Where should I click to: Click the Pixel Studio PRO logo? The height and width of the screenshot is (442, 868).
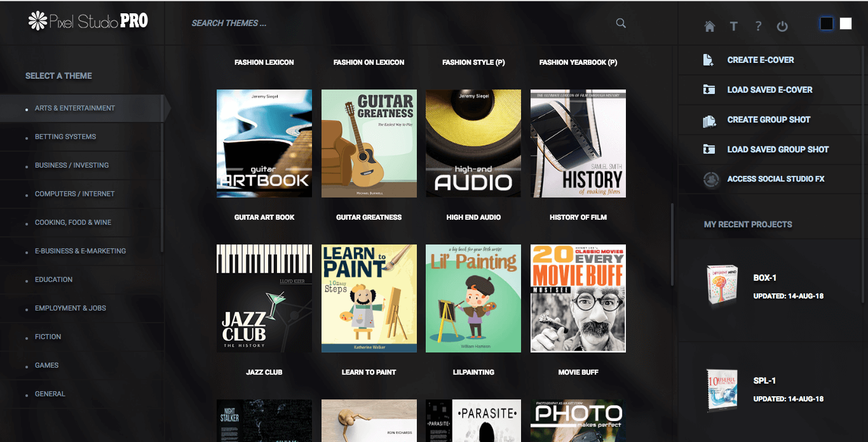[x=88, y=21]
